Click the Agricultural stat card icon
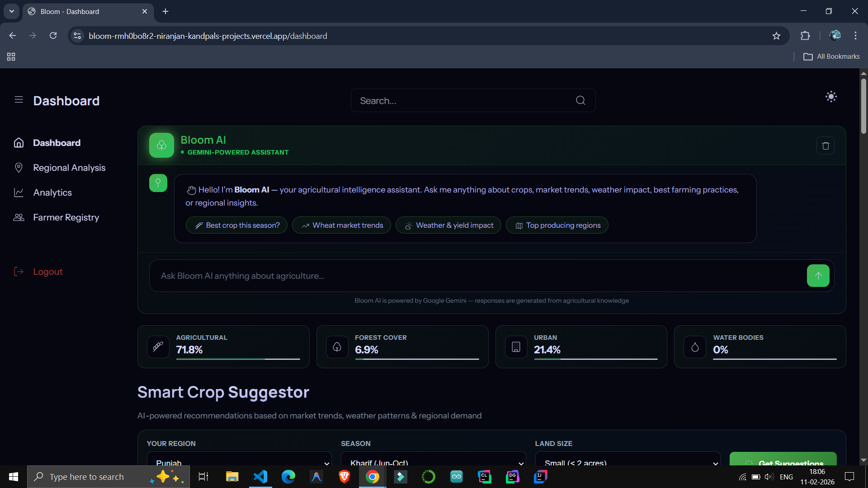Screen dimensions: 868x488 coord(158,347)
